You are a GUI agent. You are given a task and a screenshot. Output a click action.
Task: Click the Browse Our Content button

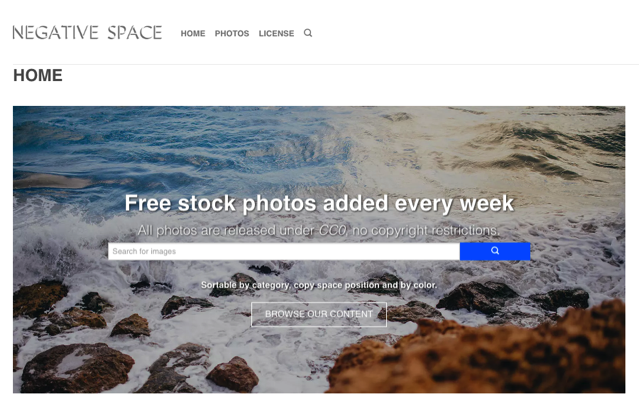tap(319, 314)
